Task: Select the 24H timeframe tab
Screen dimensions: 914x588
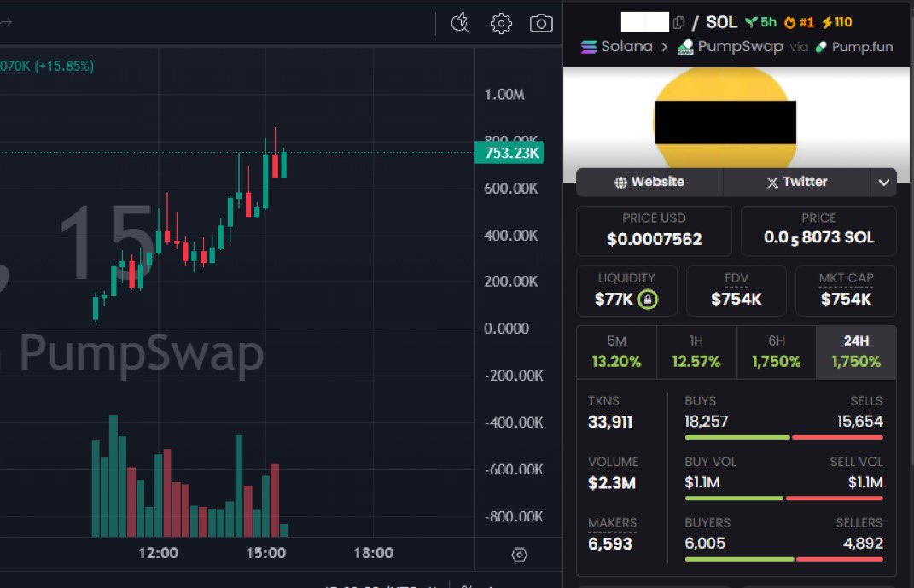Action: click(856, 352)
